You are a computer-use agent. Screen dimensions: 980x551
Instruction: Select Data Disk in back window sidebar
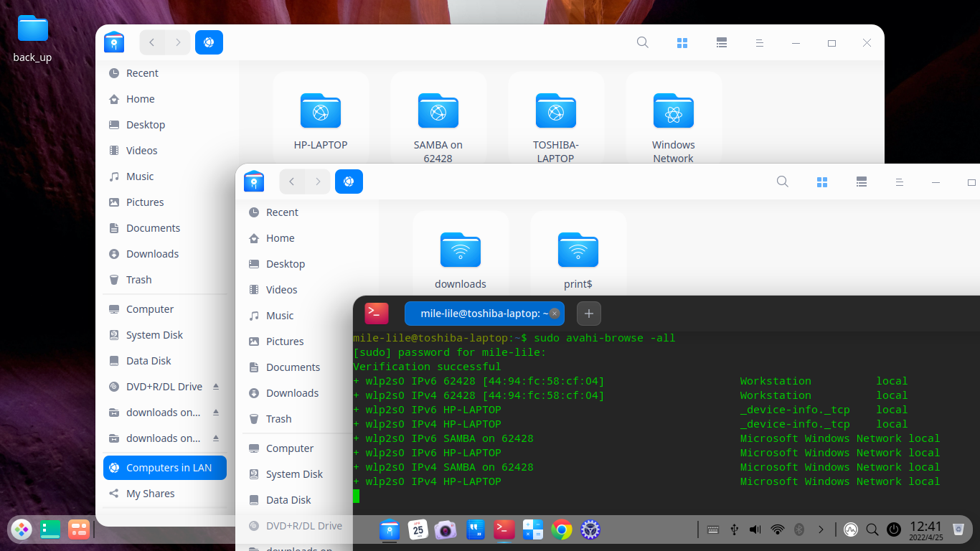click(165, 361)
